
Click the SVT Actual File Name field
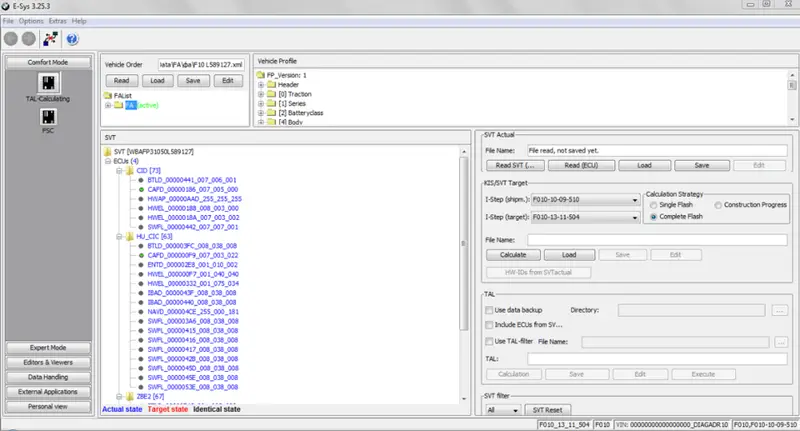coord(657,150)
